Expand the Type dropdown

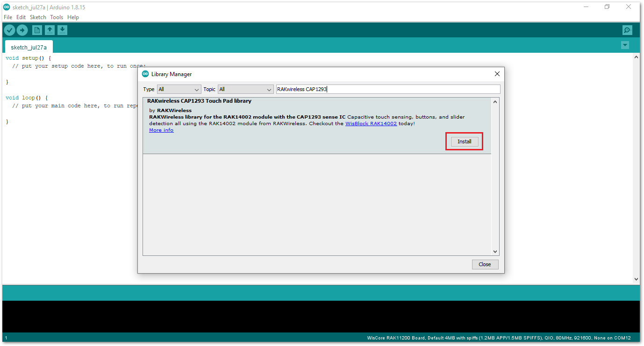point(179,89)
